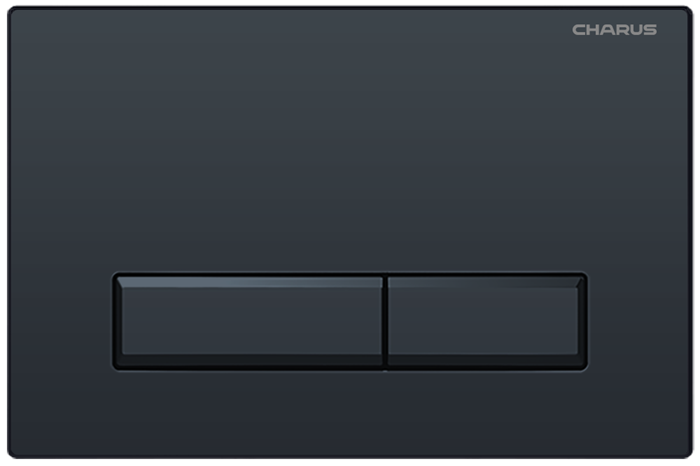Click the CHARUS brand logo

(x=614, y=30)
